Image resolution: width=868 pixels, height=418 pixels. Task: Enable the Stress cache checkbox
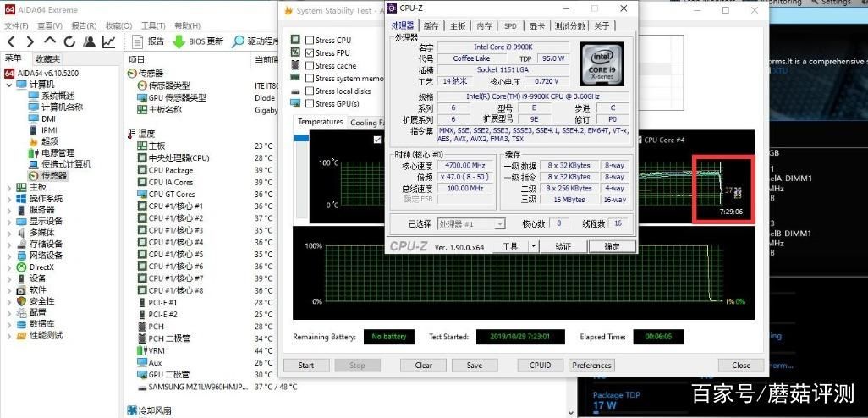pos(310,65)
